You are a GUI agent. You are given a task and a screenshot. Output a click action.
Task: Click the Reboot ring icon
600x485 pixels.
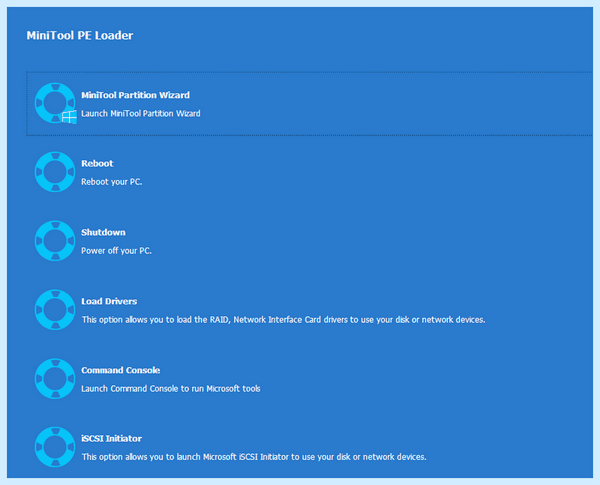(x=55, y=172)
